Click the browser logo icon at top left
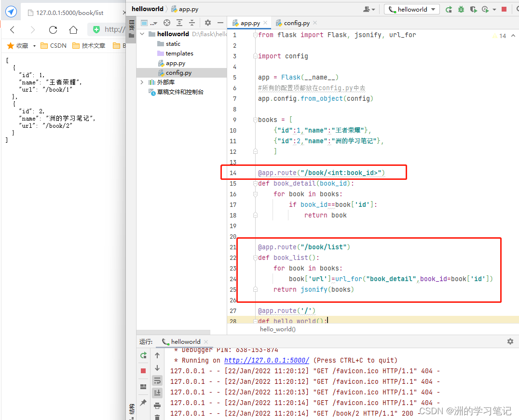The width and height of the screenshot is (519, 420). point(11,12)
